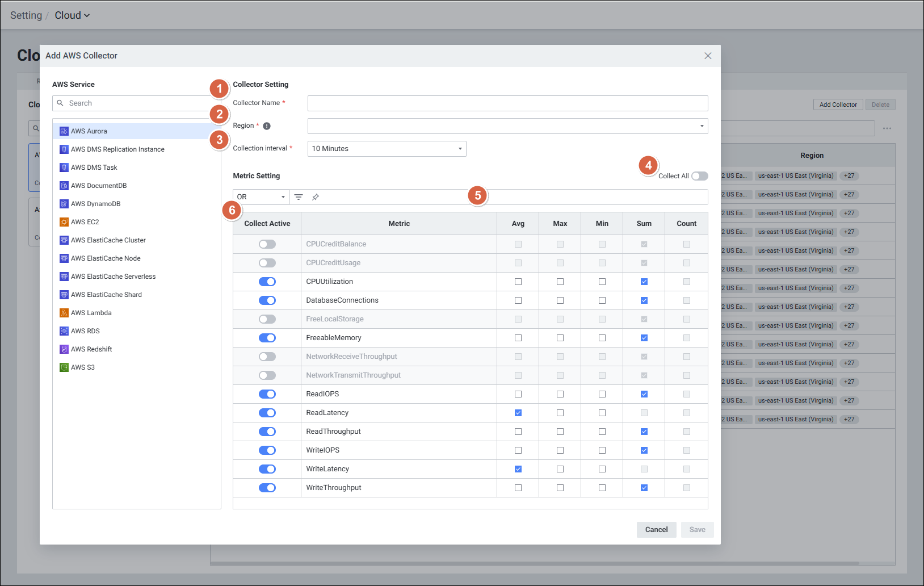Image resolution: width=924 pixels, height=586 pixels.
Task: Check Avg for DatabaseConnections
Action: 518,300
